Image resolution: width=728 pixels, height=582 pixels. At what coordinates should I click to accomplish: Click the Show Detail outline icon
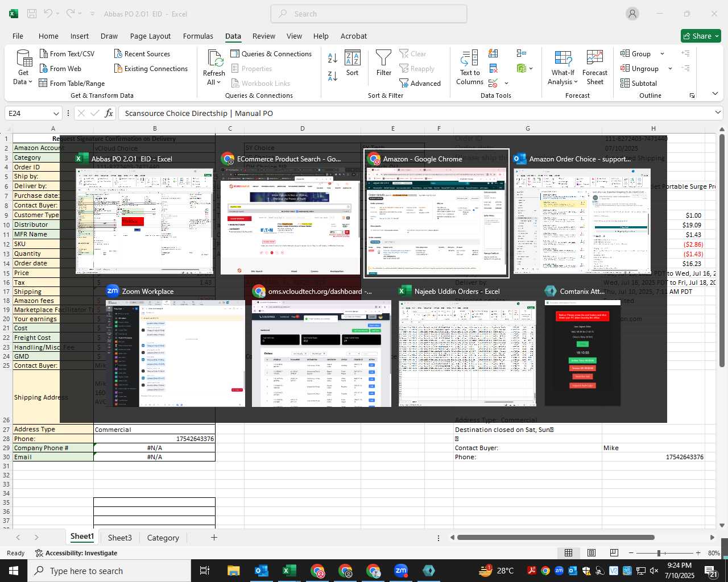(685, 53)
